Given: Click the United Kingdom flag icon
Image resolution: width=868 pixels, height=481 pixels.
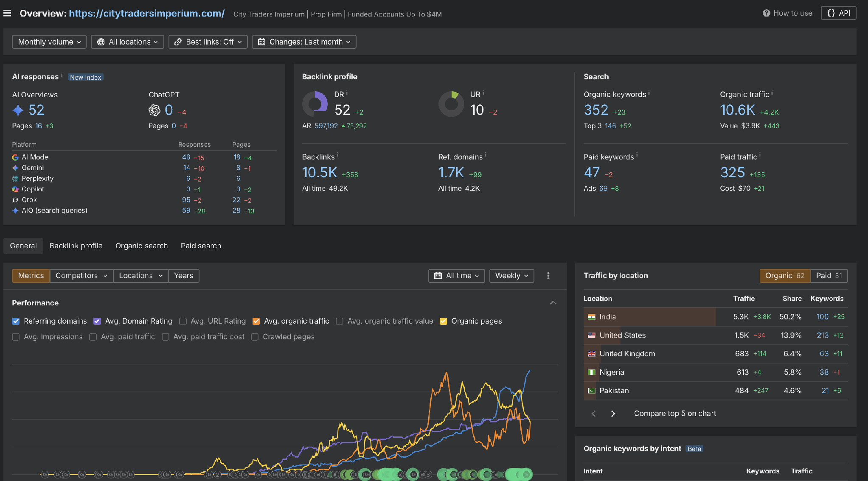Looking at the screenshot, I should (591, 354).
